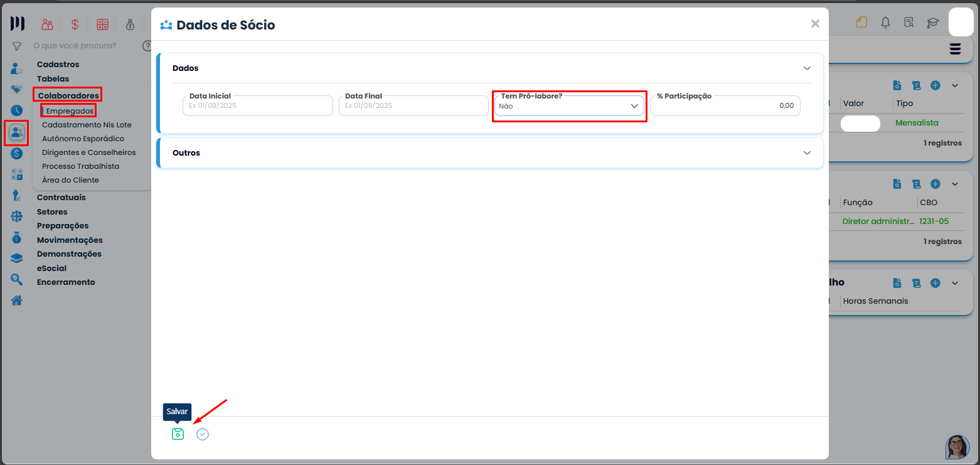Open the pencil with arrow sidebar icon

pyautogui.click(x=17, y=195)
